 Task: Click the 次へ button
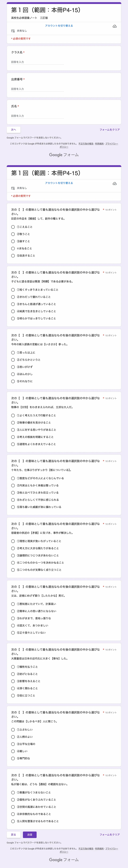click(x=13, y=130)
